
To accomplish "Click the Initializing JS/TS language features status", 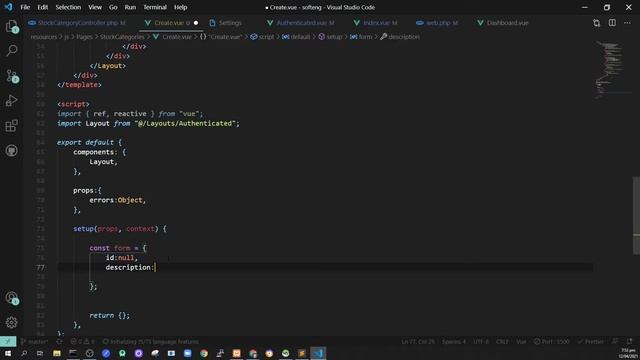I will [x=150, y=341].
